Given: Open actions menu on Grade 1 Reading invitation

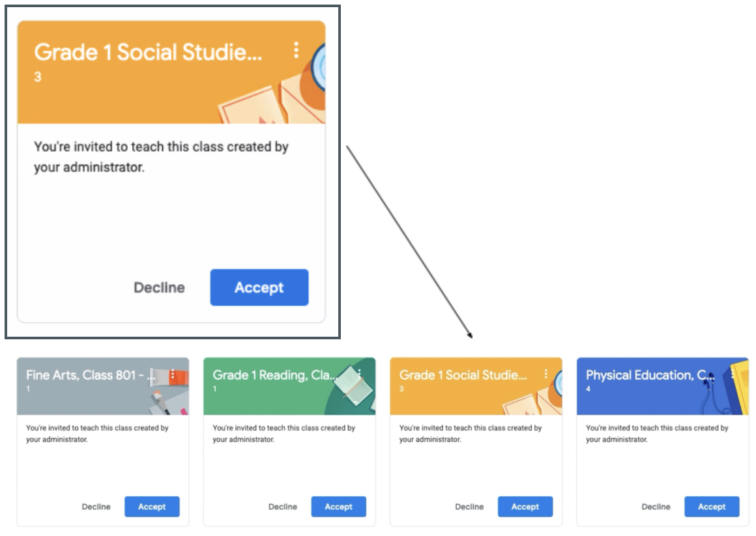Looking at the screenshot, I should 359,374.
